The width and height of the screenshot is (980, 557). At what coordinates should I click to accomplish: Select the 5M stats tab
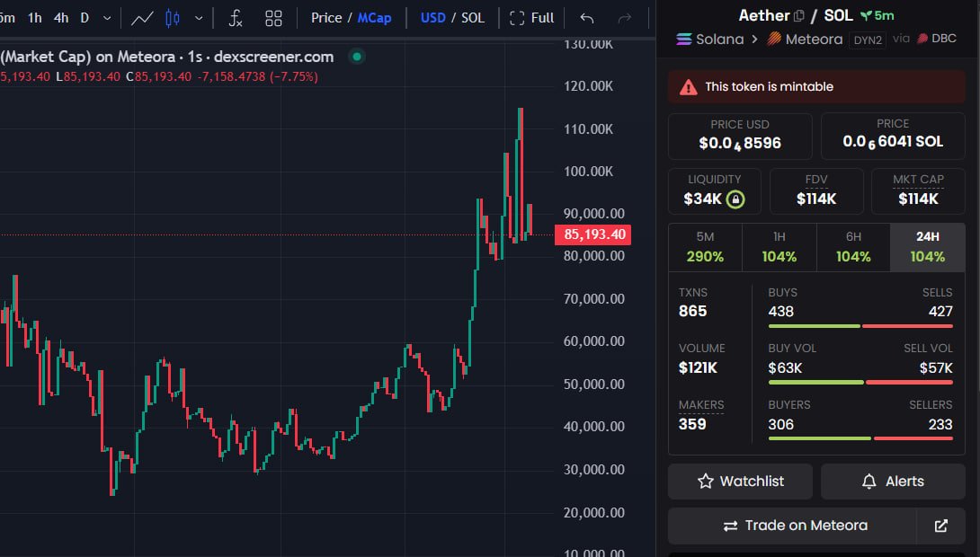[705, 247]
